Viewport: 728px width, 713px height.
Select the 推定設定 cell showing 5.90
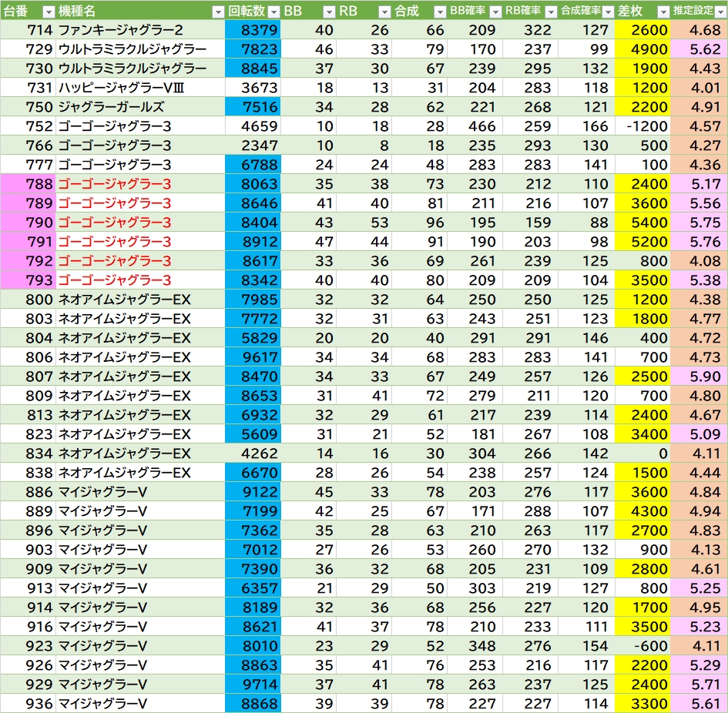pos(699,377)
